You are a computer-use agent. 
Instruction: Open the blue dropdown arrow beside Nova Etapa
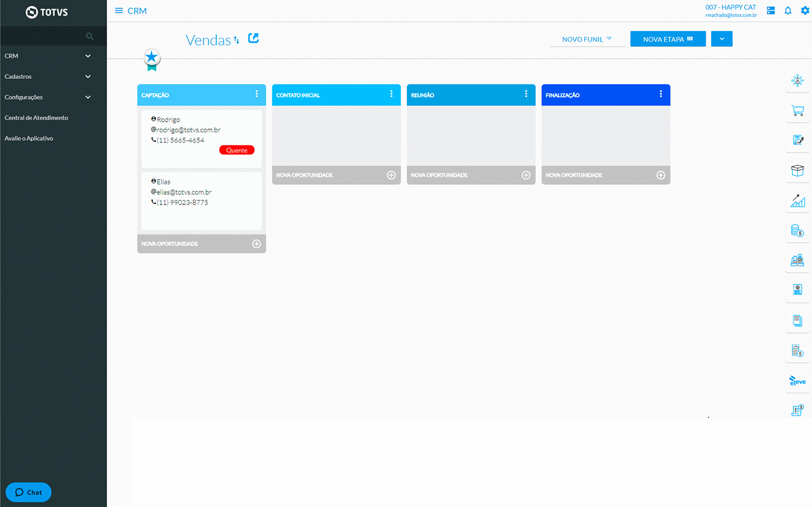tap(721, 39)
